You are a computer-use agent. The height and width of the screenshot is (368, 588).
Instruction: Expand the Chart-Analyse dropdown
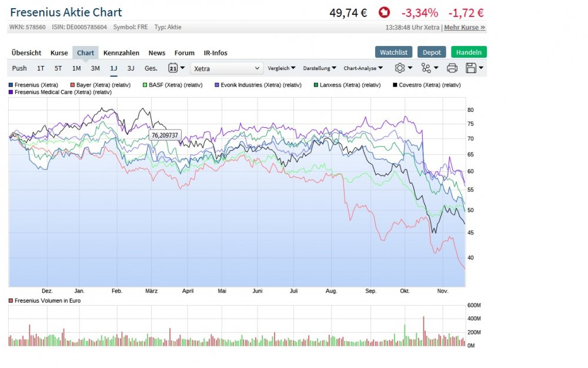tap(362, 68)
